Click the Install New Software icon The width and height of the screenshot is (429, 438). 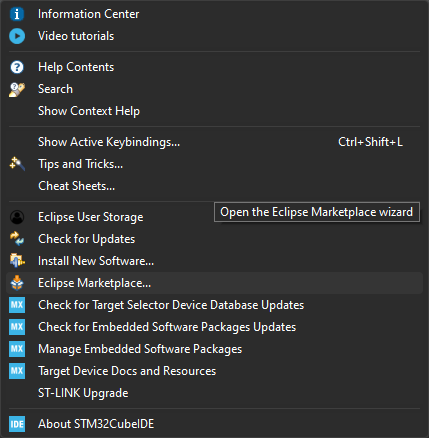coord(17,261)
